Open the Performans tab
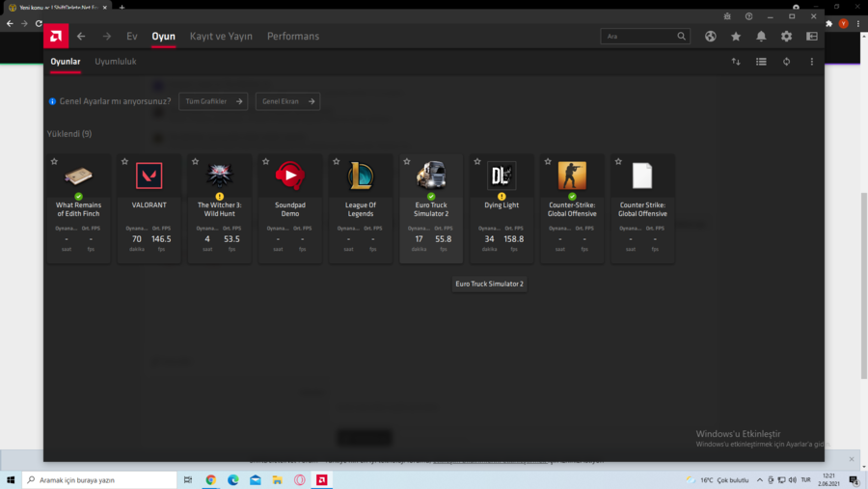This screenshot has height=489, width=868. click(x=293, y=36)
